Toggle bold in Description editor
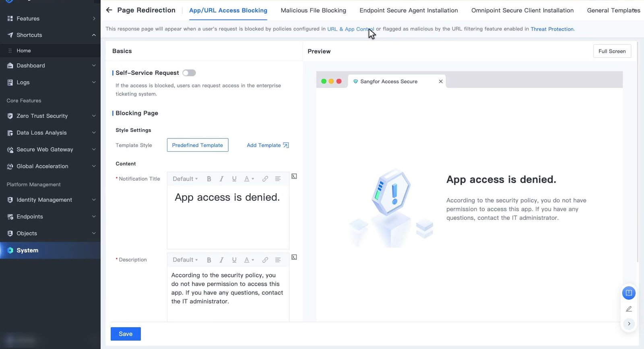This screenshot has height=349, width=644. [x=209, y=260]
